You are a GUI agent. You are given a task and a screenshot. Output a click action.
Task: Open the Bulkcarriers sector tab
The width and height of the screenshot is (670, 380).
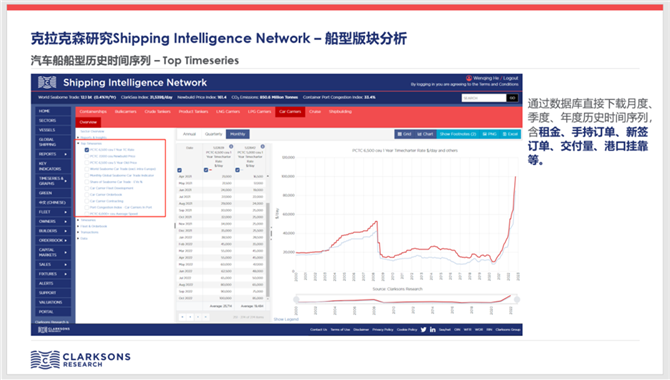(126, 112)
